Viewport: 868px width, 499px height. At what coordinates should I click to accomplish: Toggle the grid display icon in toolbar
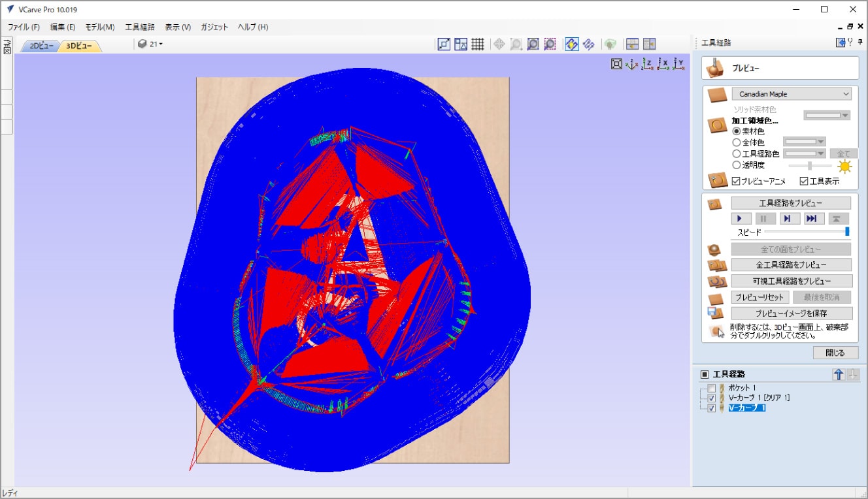click(478, 44)
